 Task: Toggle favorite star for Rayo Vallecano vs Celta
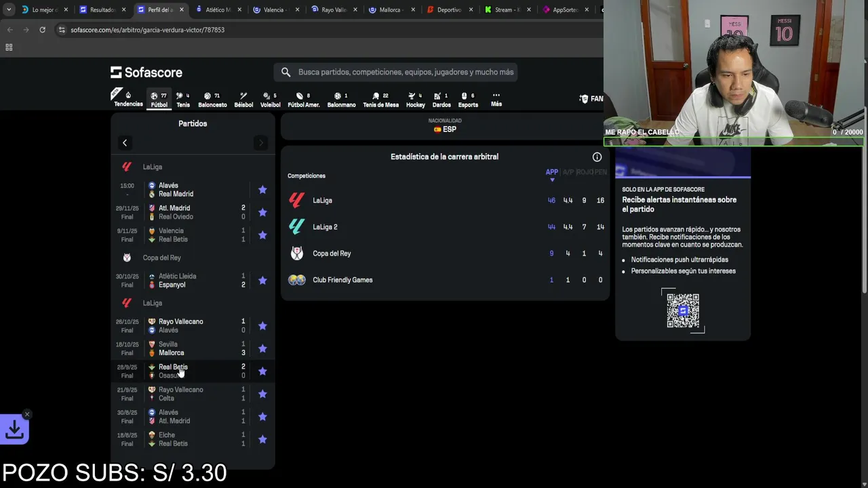(262, 394)
